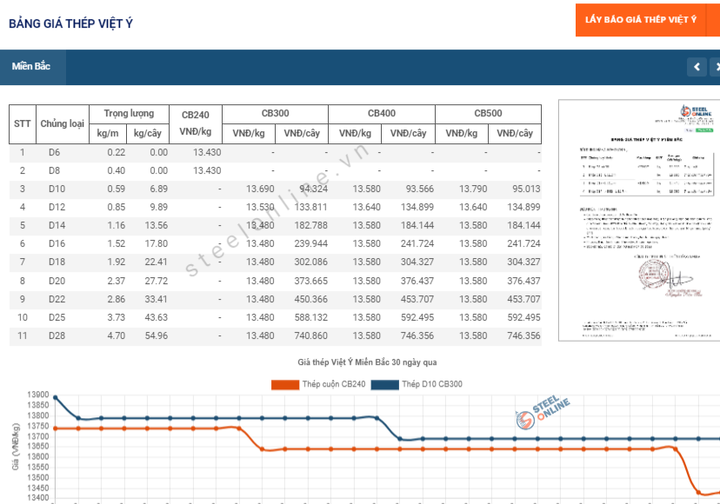Open the price quote document thumbnail
Image resolution: width=720 pixels, height=504 pixels.
coord(639,220)
